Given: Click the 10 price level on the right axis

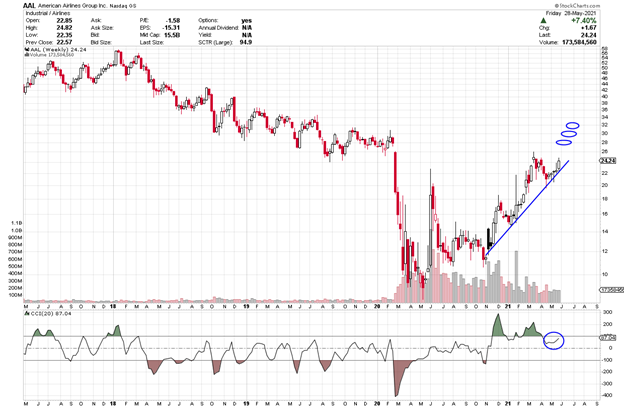Looking at the screenshot, I should (x=604, y=274).
